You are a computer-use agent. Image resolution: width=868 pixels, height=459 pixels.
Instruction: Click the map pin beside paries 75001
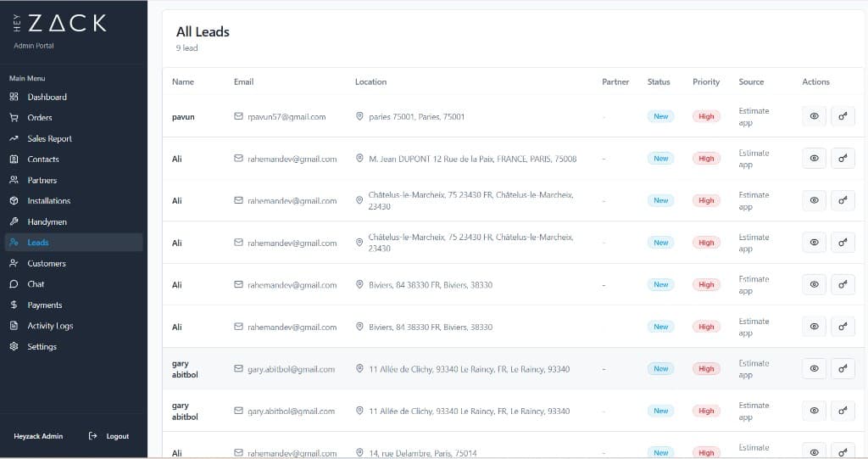pos(359,116)
